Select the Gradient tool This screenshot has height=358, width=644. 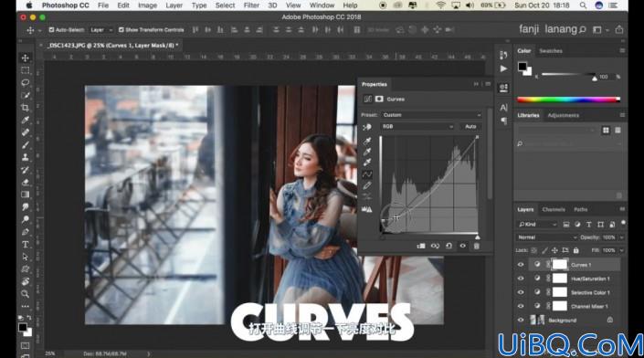coord(26,195)
